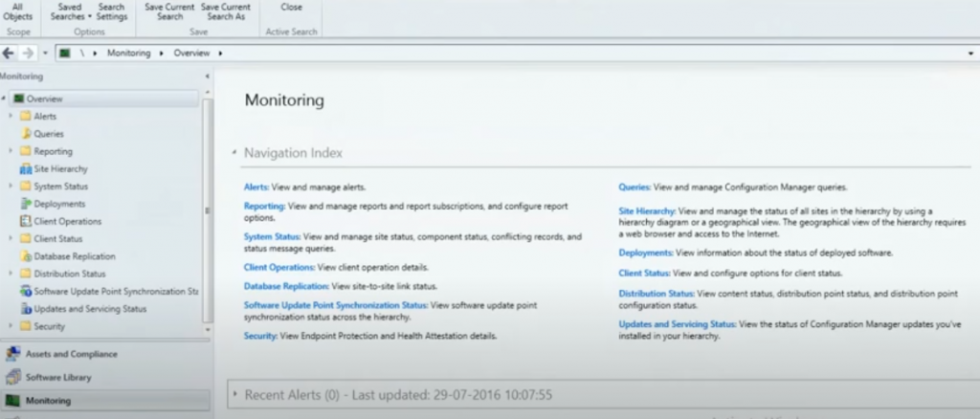The image size is (980, 419).
Task: Click the tree scrollbar down arrow
Action: point(208,329)
